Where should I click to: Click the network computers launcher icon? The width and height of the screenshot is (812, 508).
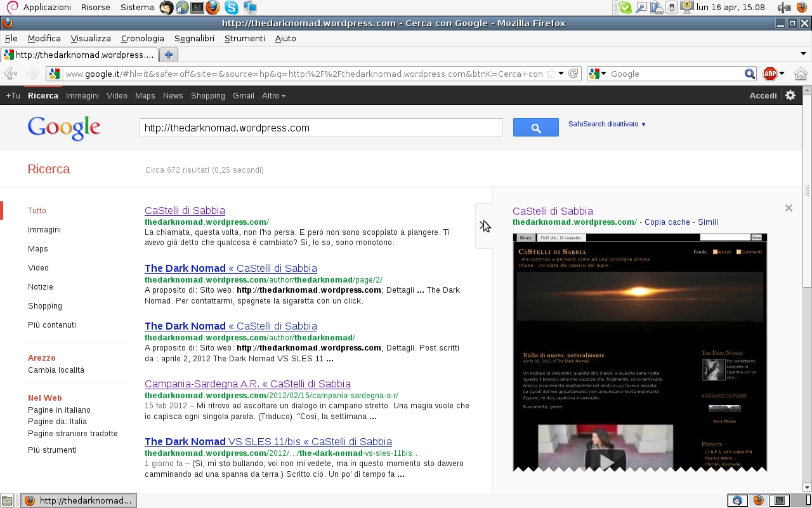tap(250, 8)
